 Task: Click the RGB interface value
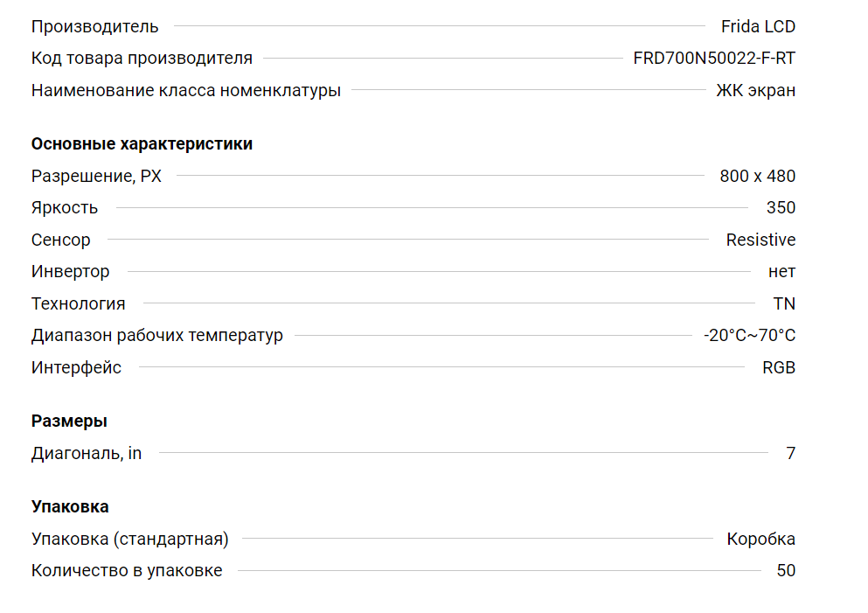click(x=779, y=367)
